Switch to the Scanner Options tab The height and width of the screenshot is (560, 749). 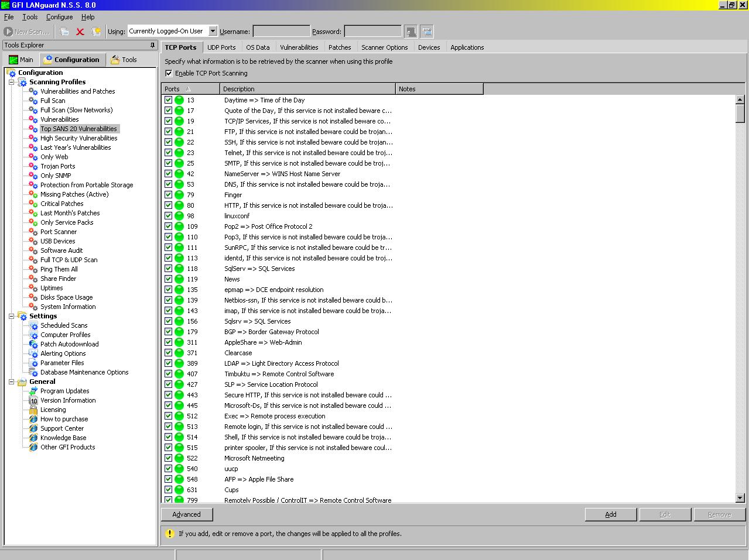[385, 47]
